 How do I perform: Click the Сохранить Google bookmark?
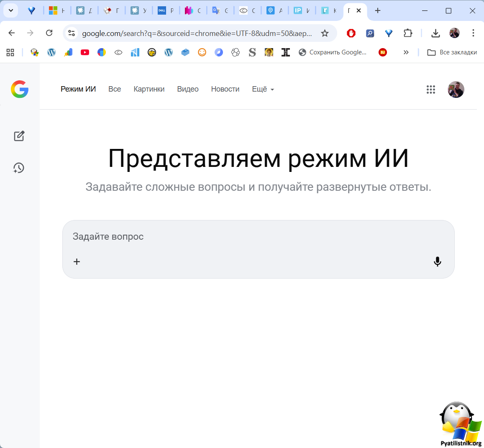tap(332, 52)
